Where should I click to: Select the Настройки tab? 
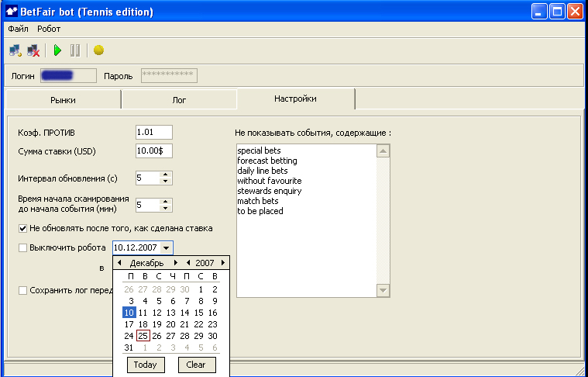(x=295, y=99)
